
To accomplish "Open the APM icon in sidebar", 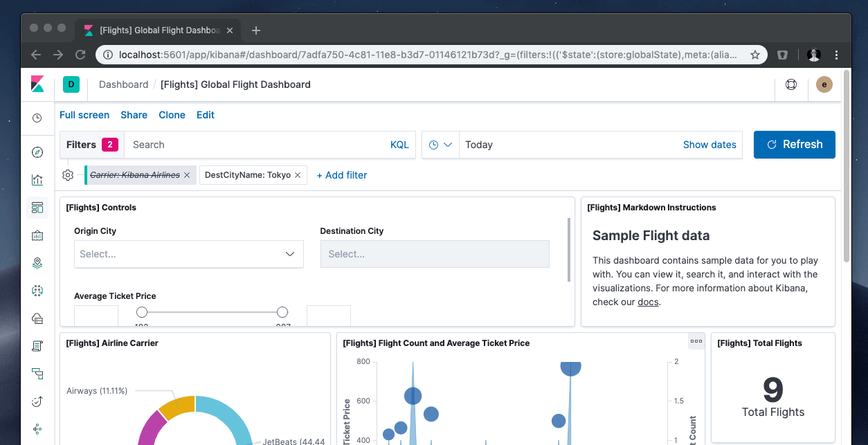I will coord(37,374).
